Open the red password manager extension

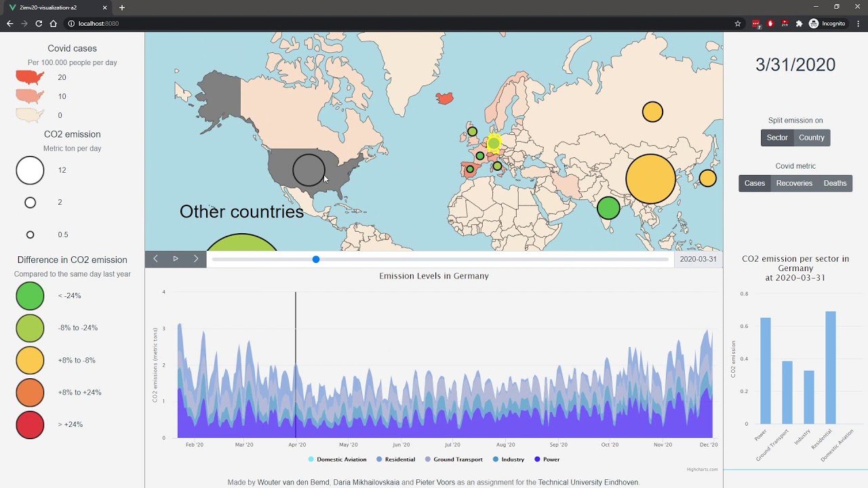pyautogui.click(x=756, y=24)
